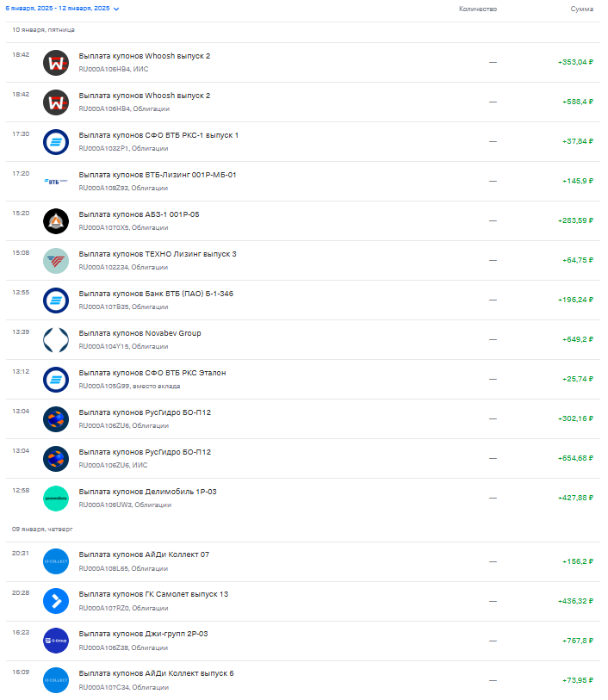Open Джи-групп 2Р-03 coupon payout

pyautogui.click(x=143, y=634)
